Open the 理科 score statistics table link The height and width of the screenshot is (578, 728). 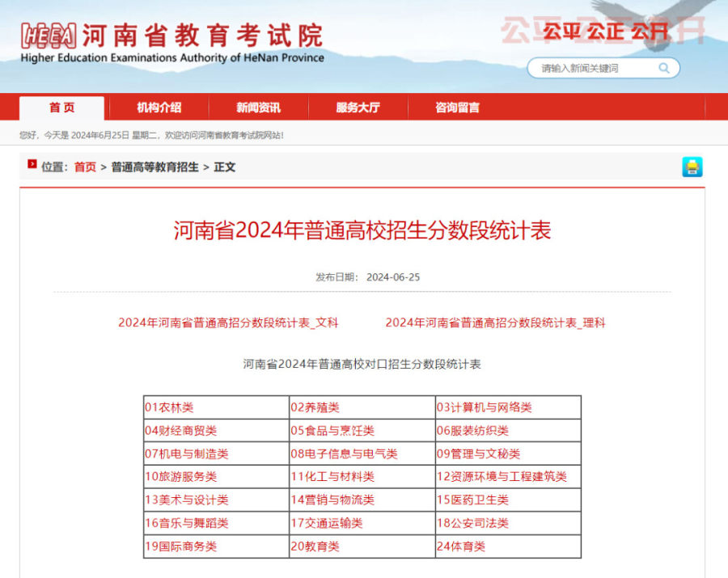(495, 323)
